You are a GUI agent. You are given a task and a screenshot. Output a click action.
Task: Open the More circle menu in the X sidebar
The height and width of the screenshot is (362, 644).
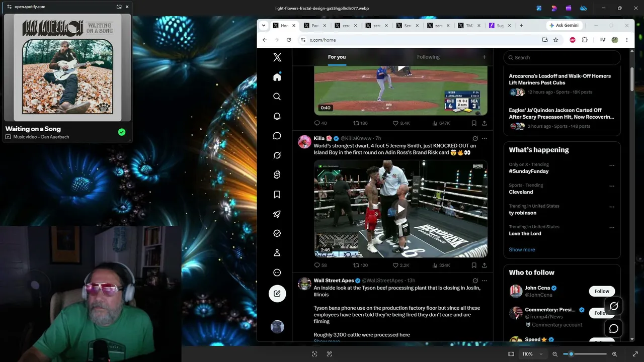[277, 273]
